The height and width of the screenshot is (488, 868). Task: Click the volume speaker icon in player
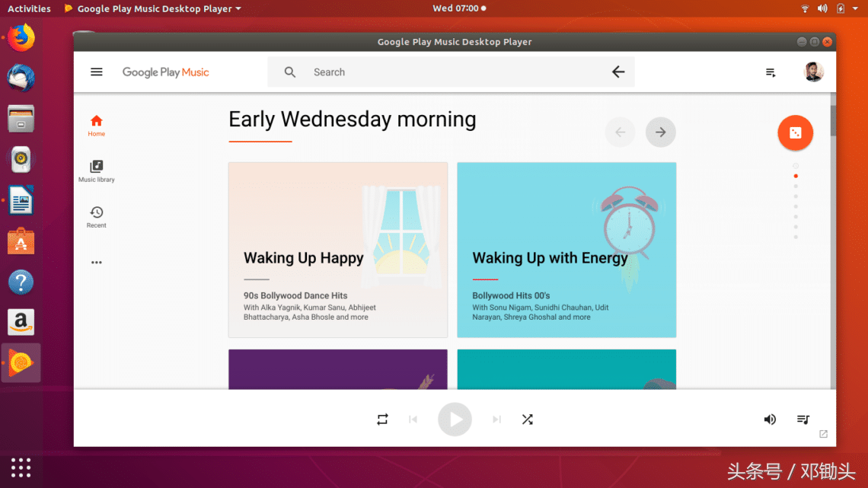[x=770, y=419]
